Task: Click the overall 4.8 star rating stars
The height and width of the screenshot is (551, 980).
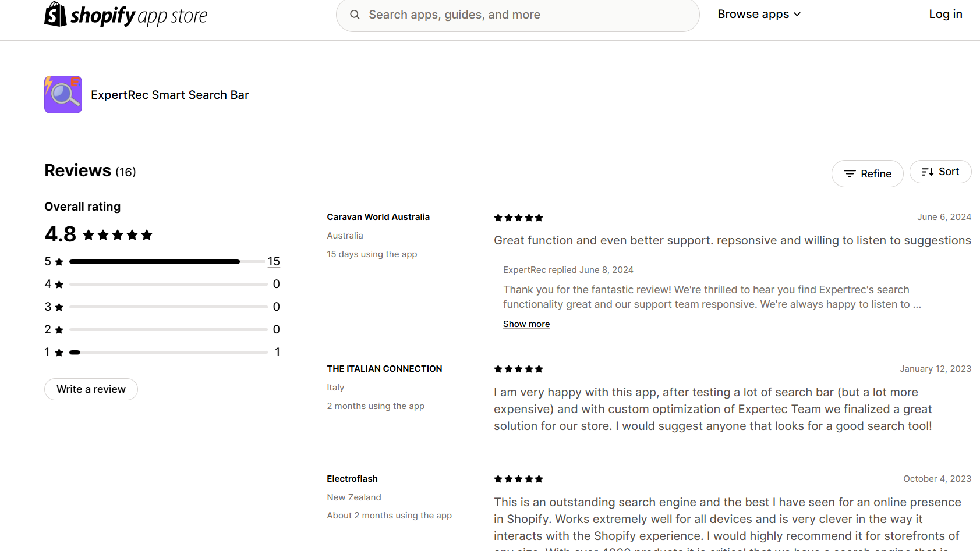Action: pyautogui.click(x=118, y=235)
